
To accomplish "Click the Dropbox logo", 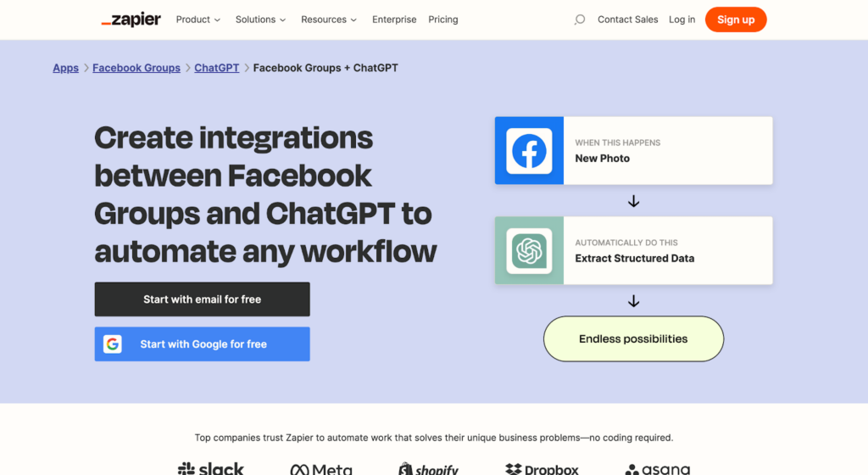I will tap(542, 469).
